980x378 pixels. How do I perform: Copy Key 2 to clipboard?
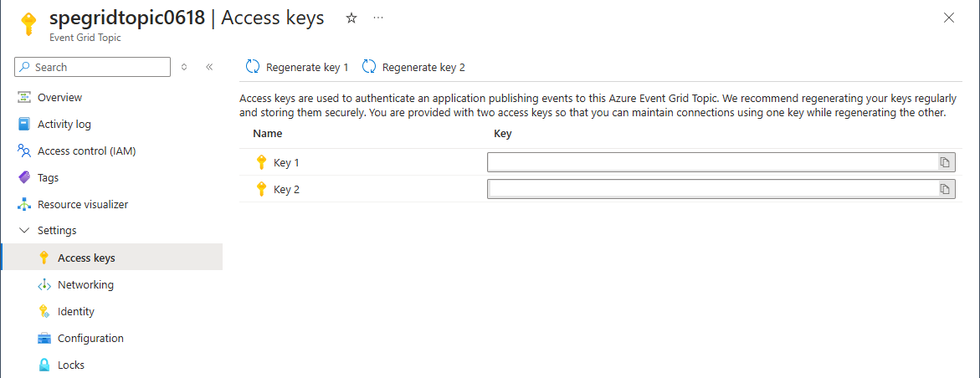pyautogui.click(x=944, y=190)
